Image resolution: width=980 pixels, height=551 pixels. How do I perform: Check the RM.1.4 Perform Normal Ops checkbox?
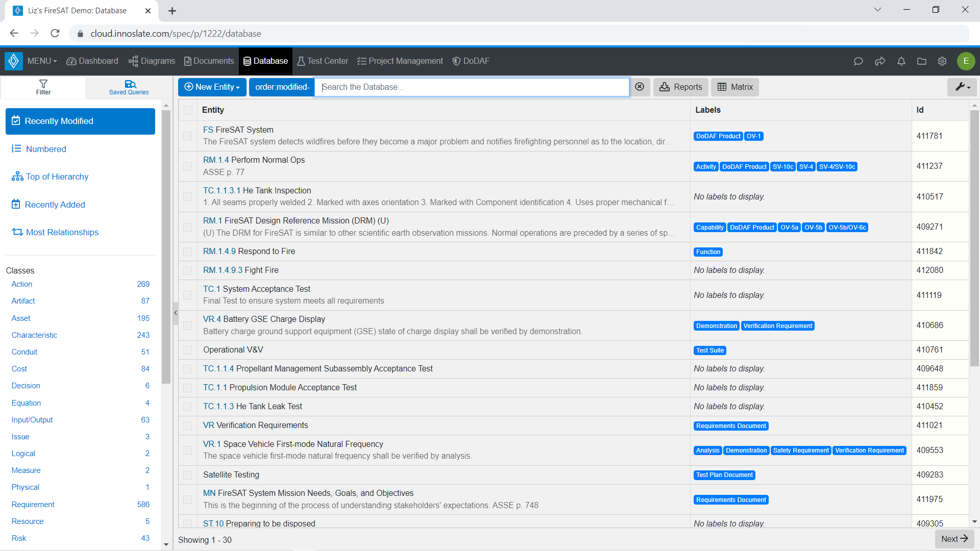(x=188, y=166)
